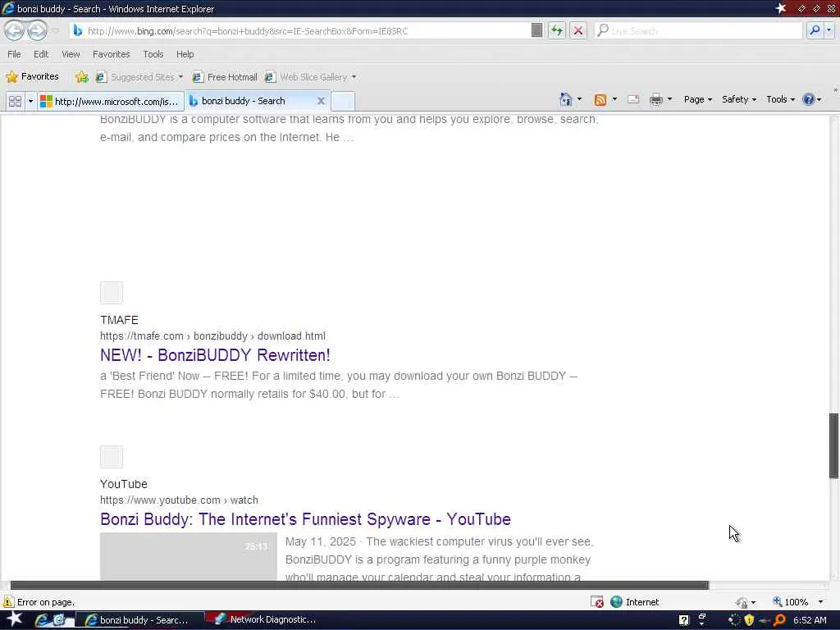Open the tab list dropdown arrow
840x630 pixels.
(x=30, y=101)
